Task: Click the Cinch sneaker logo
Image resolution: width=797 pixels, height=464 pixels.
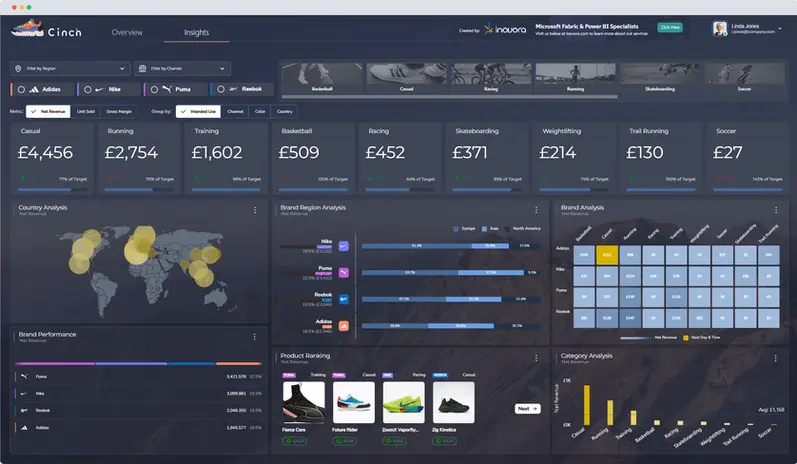Action: (27, 27)
